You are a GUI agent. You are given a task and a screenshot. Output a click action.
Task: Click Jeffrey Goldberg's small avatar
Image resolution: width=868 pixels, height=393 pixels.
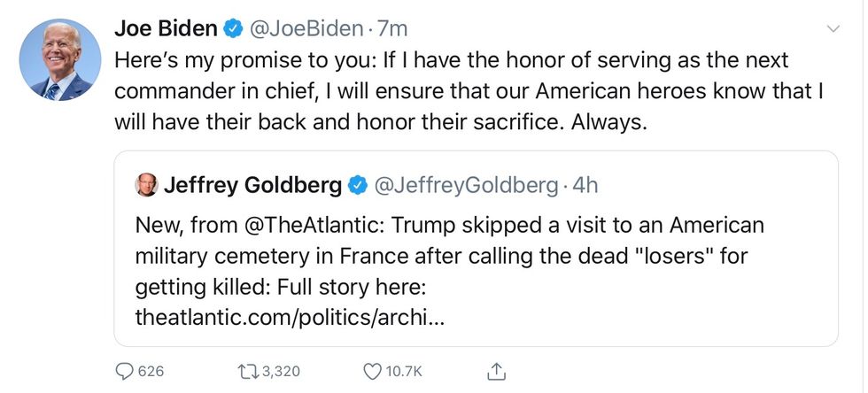coord(145,186)
